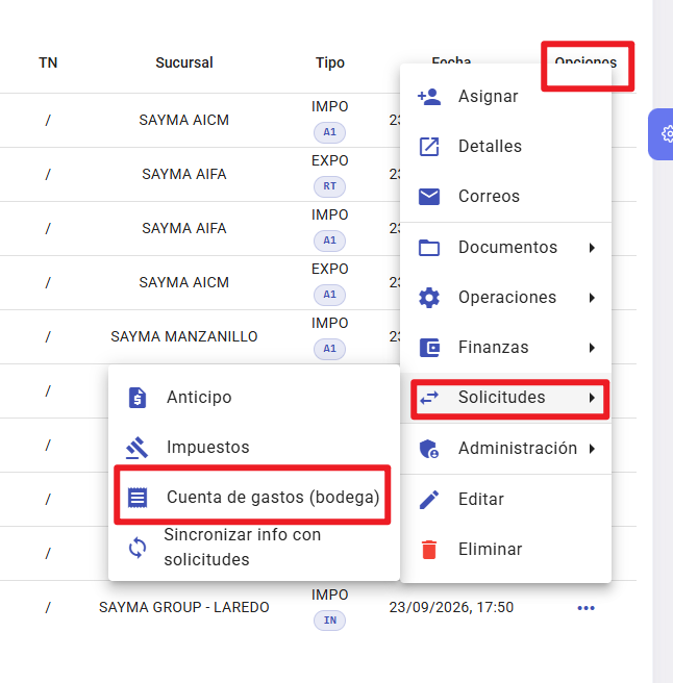Screen dimensions: 673x683
Task: Select Impuestos in the Solicitudes submenu
Action: point(254,447)
